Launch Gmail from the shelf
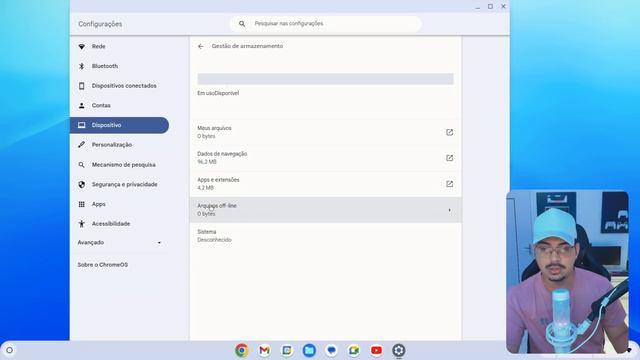This screenshot has height=360, width=640. pos(264,350)
